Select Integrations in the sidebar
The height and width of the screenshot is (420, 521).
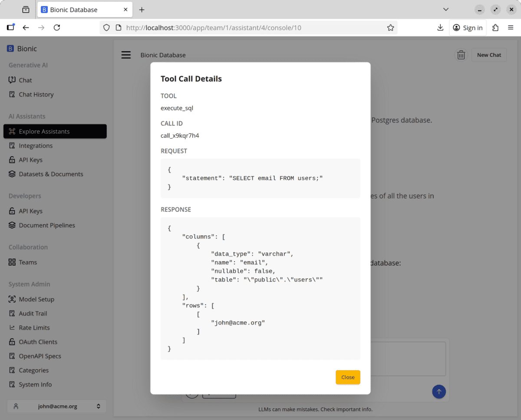[36, 146]
